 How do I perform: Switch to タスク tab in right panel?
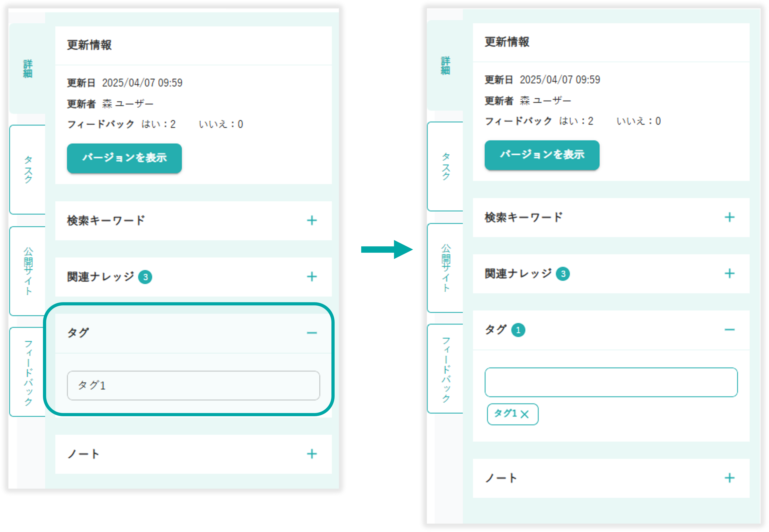point(445,166)
